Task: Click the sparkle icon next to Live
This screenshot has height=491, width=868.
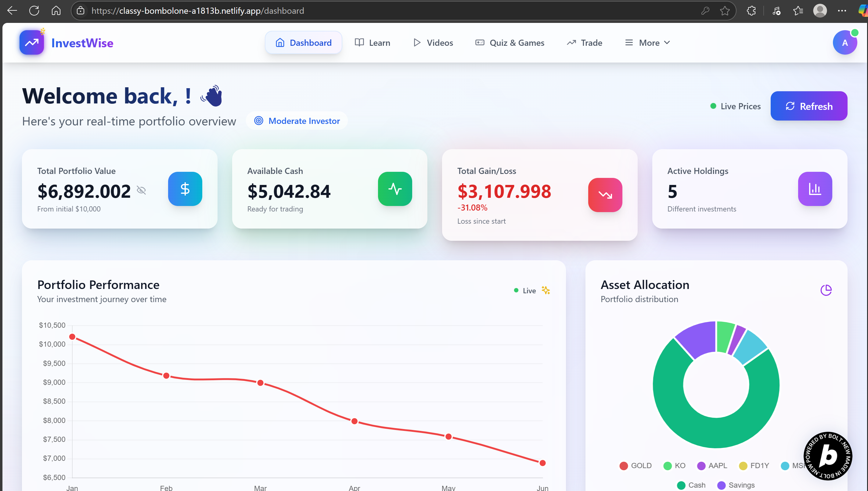Action: point(546,290)
